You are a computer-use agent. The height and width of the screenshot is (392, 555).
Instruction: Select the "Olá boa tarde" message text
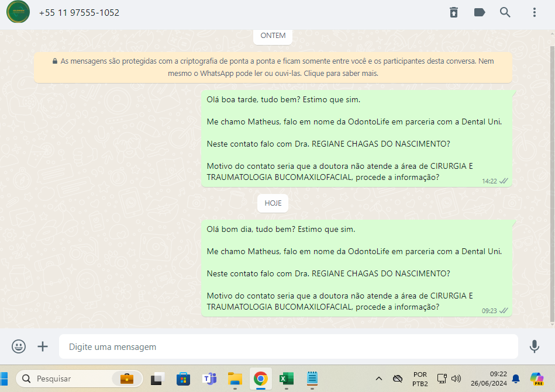(284, 100)
